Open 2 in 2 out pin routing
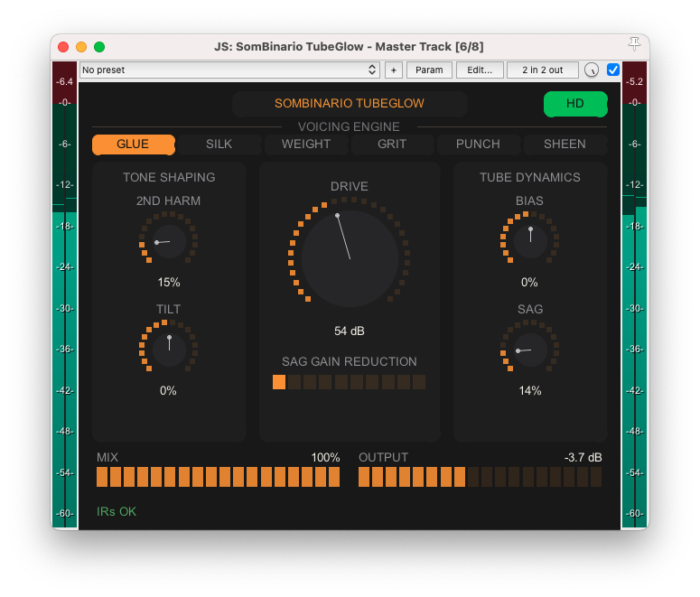This screenshot has width=700, height=597. coord(543,70)
